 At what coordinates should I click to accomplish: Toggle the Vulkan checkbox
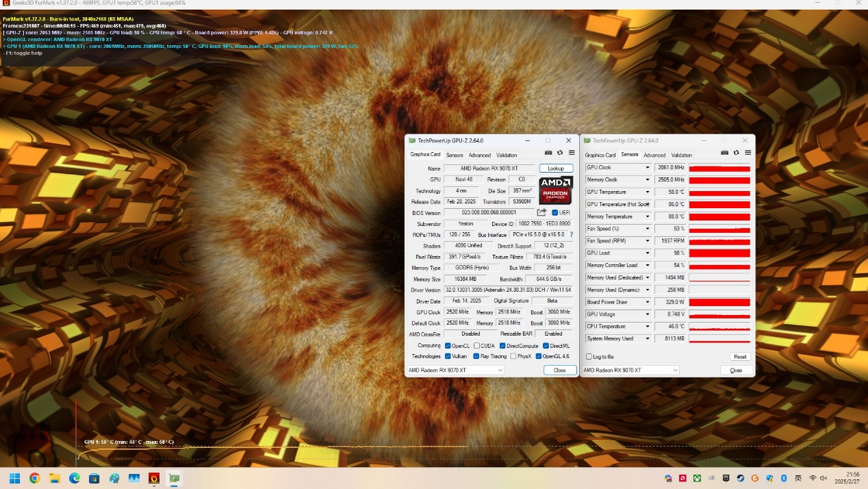[x=448, y=356]
